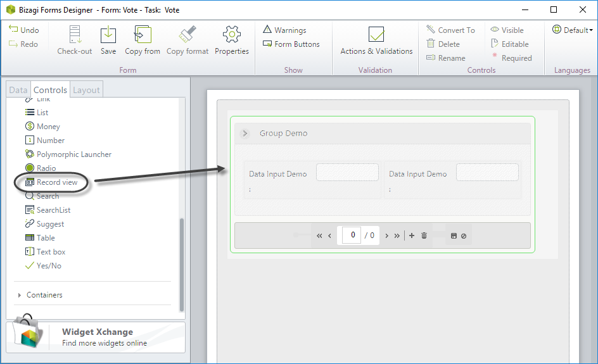Switch to the Data tab
Screen dimensions: 598x364
[18, 90]
